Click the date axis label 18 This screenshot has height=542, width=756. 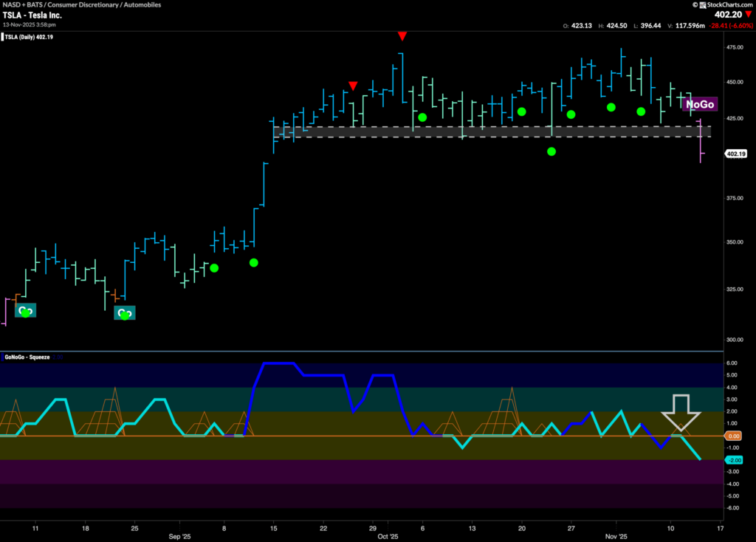tap(86, 529)
